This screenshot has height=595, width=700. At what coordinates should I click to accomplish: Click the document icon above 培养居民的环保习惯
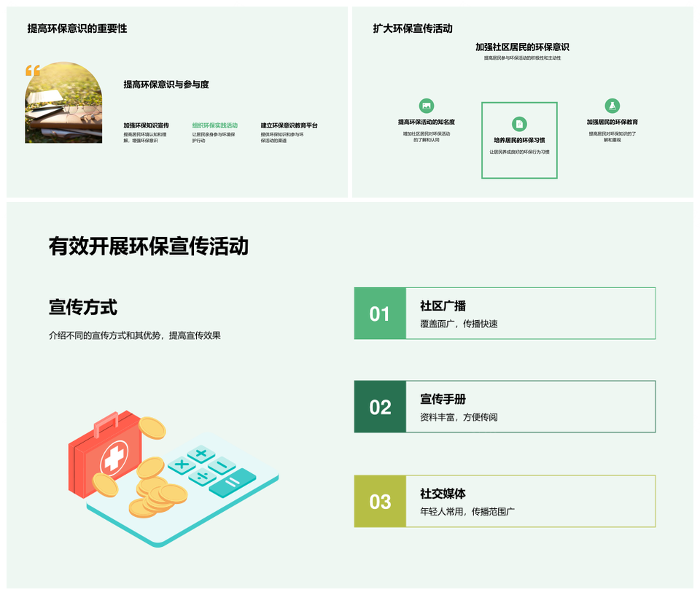point(519,124)
